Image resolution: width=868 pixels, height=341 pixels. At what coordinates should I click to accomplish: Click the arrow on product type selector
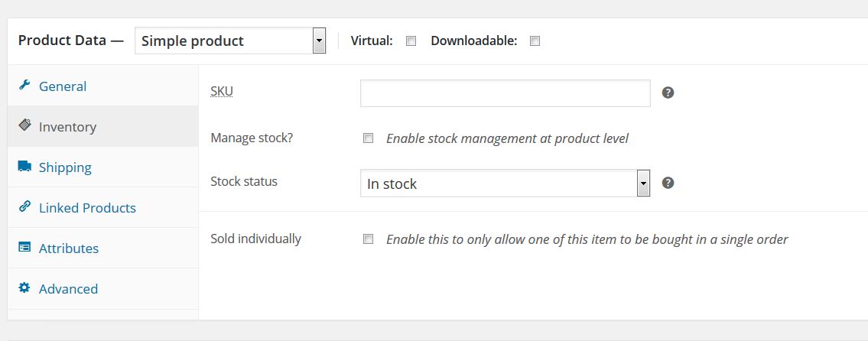319,41
